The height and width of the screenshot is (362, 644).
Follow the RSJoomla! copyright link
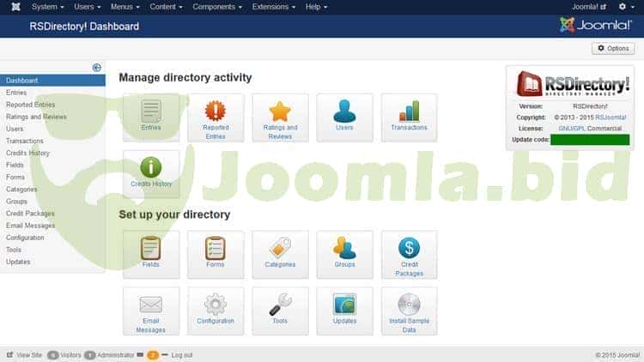613,117
